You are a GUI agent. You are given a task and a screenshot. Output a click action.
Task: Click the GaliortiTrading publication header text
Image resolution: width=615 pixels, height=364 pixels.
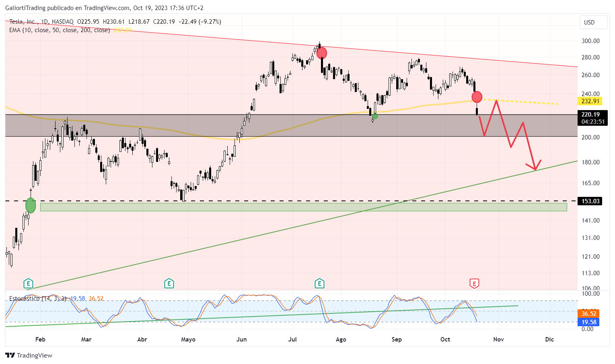click(104, 8)
